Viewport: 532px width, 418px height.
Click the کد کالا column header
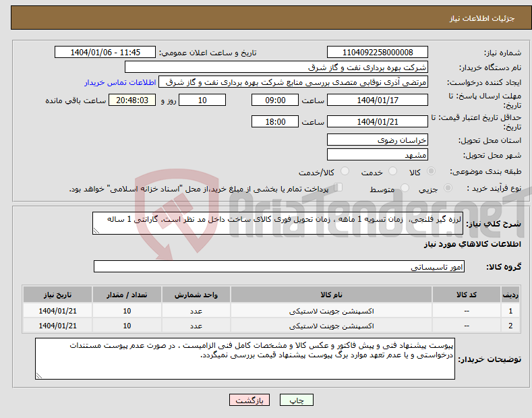pyautogui.click(x=467, y=295)
